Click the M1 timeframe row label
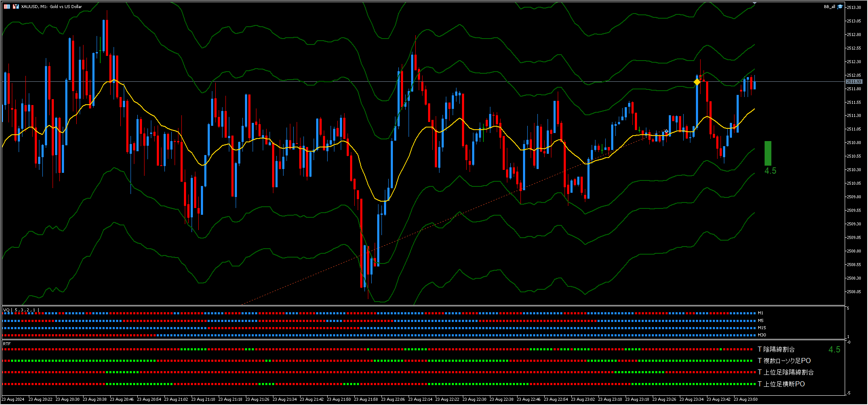Screen dimensions: 868x405 (760, 313)
